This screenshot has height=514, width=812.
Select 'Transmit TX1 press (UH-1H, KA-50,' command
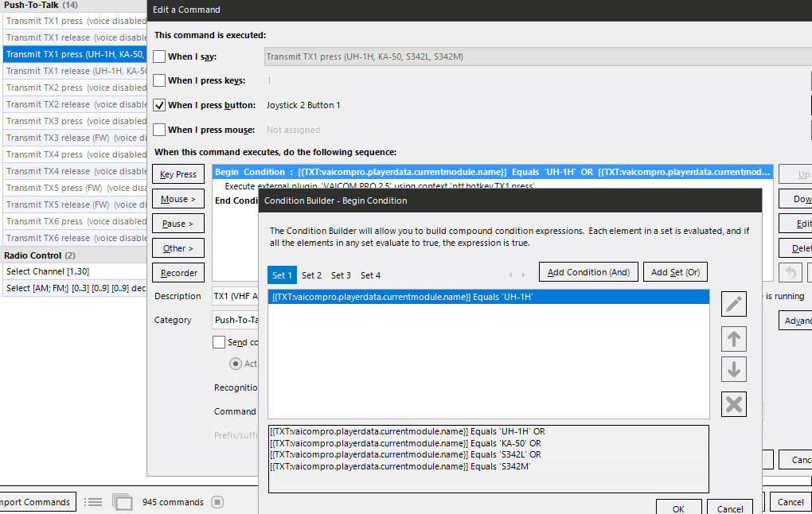pyautogui.click(x=75, y=54)
